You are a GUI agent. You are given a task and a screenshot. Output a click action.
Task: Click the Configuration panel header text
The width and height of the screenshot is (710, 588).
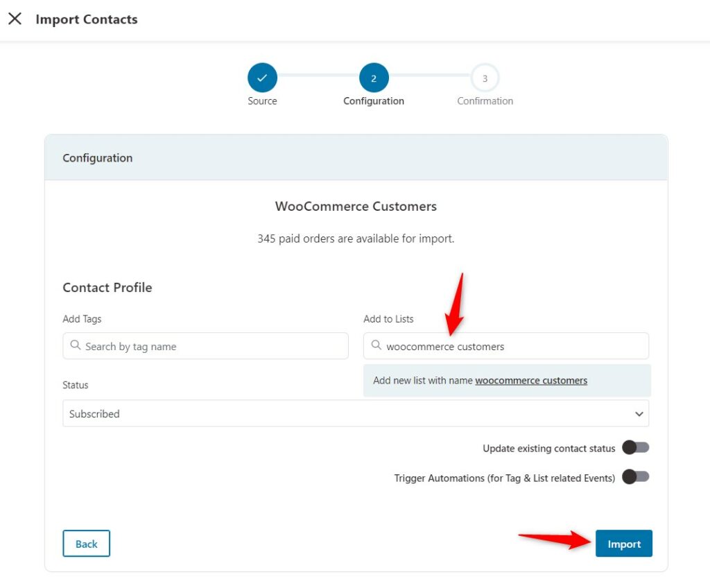pos(97,158)
